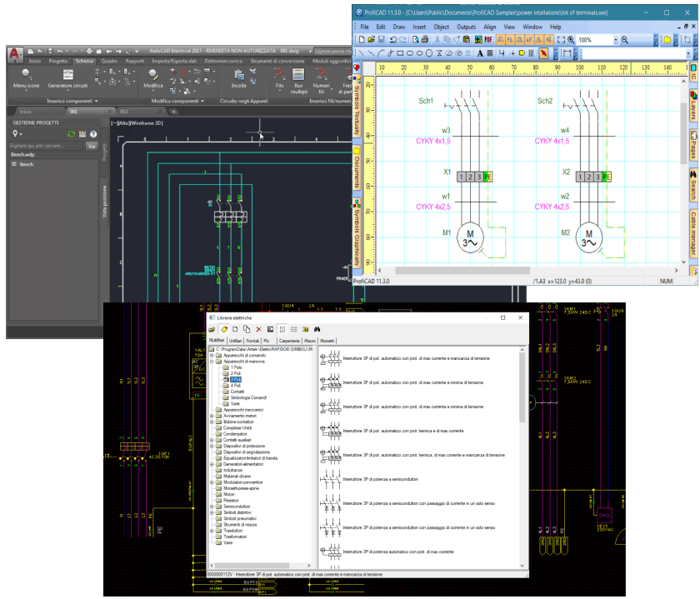Viewport: 700px width, 599px height.
Task: Click the Paste clipboard icon in ProfiCAD toolbar
Action: (467, 40)
